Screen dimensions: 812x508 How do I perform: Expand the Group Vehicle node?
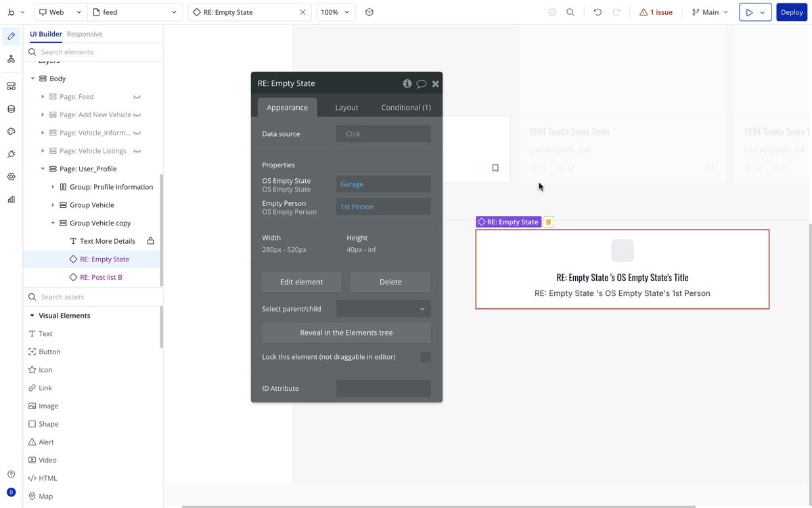[x=53, y=205]
